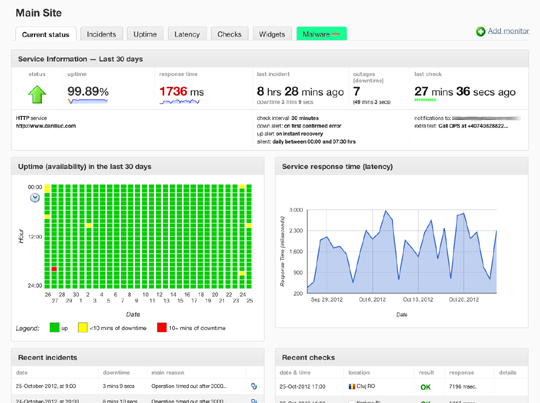This screenshot has height=403, width=540.
Task: Click the OK result of the 25-Oct-2012 17:00 check
Action: coord(426,387)
